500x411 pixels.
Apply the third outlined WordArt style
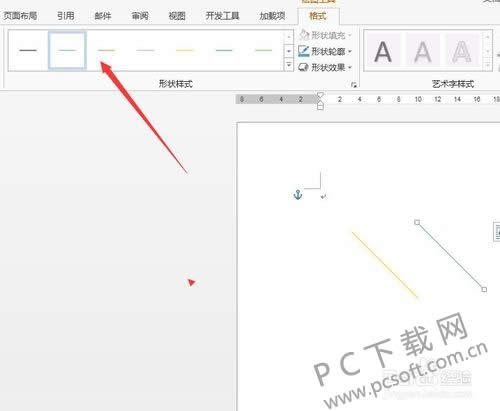pos(462,51)
